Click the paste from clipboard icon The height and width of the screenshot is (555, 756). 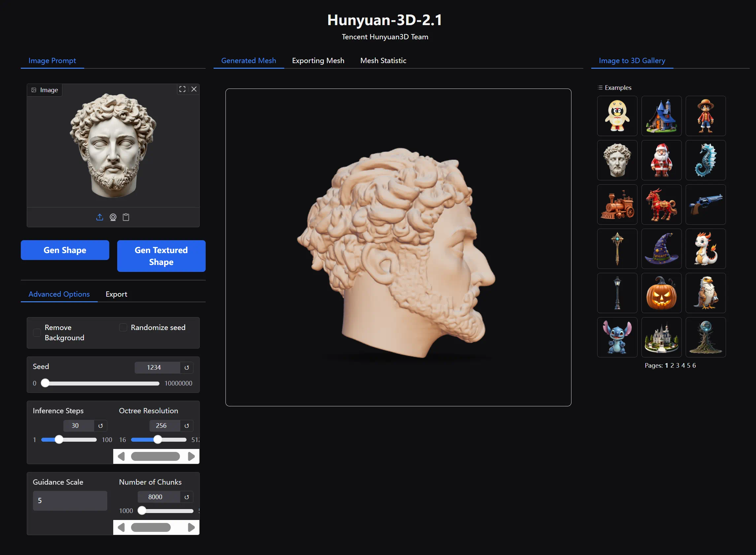point(126,217)
